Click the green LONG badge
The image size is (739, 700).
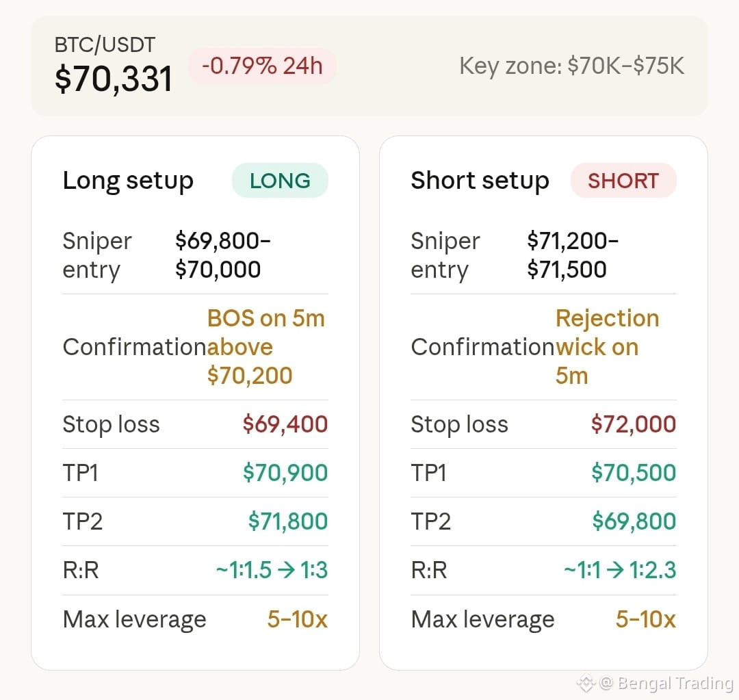pos(280,181)
